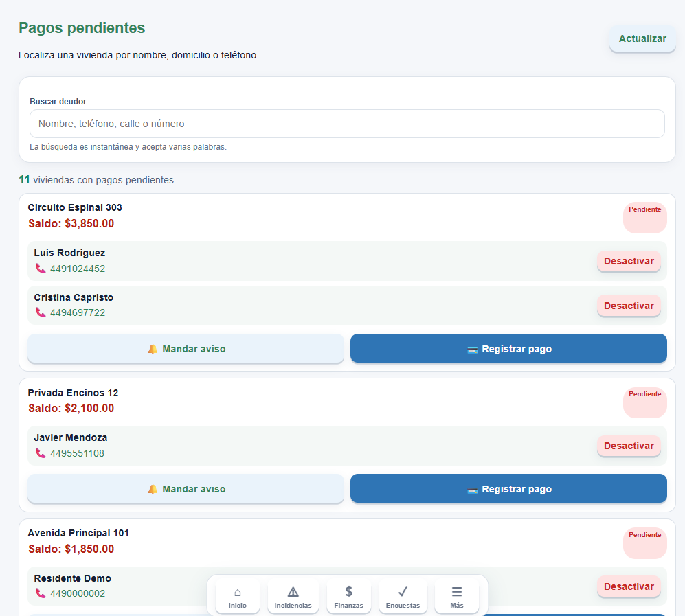Viewport: 685px width, 616px height.
Task: Click the 11 viviendas con pagos pendientes count
Action: pos(96,180)
